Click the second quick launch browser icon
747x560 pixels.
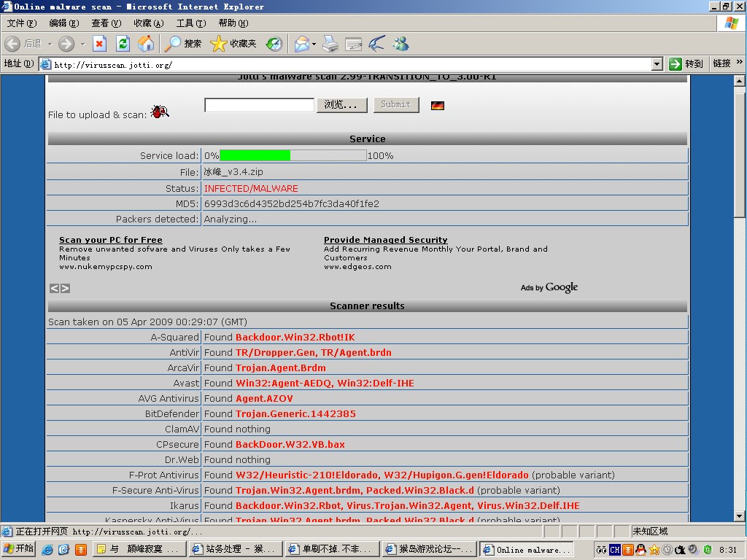[64, 550]
